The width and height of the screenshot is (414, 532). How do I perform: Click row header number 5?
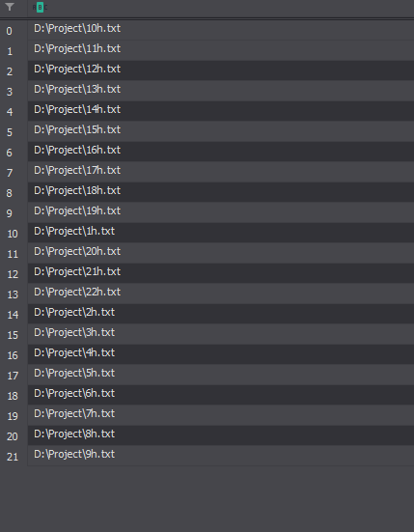coord(9,132)
